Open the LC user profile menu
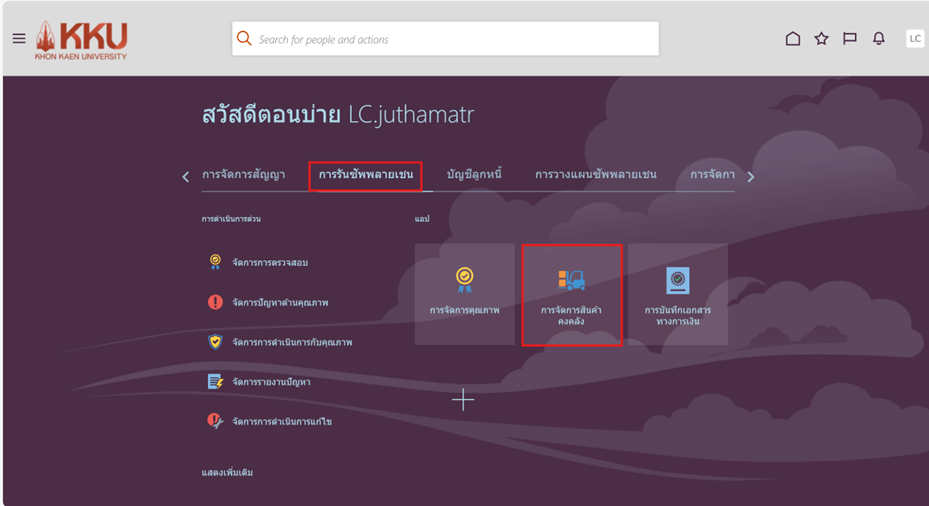The width and height of the screenshot is (929, 506). (x=914, y=39)
